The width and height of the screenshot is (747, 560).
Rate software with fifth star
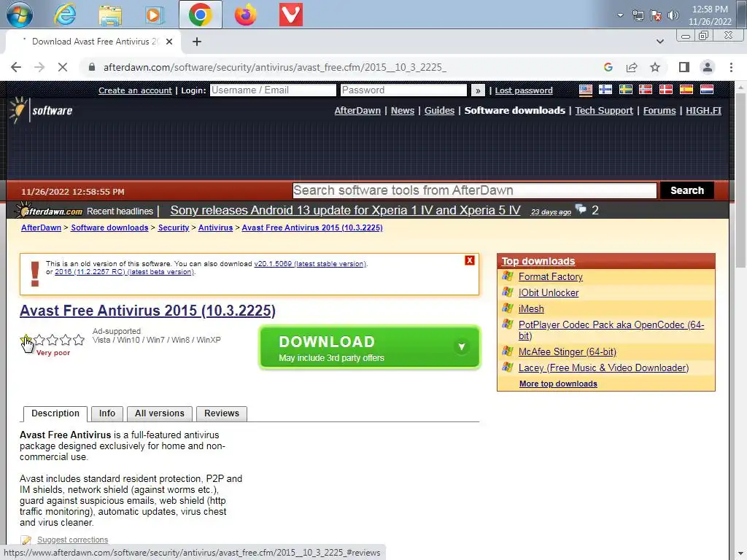(79, 340)
